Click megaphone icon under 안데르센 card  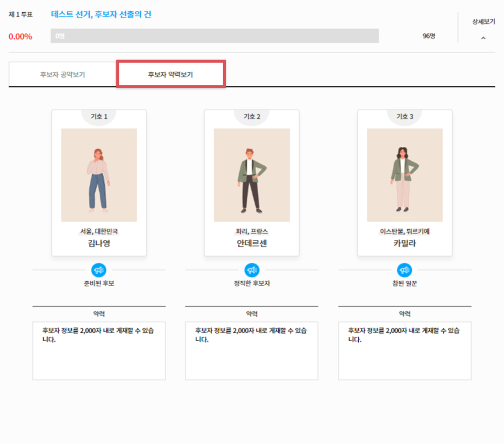[x=252, y=270]
